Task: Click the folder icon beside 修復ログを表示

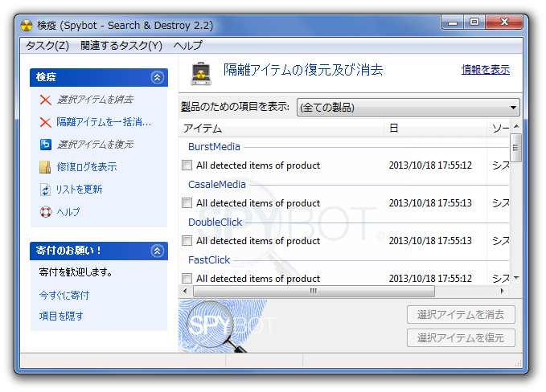Action: [x=45, y=167]
